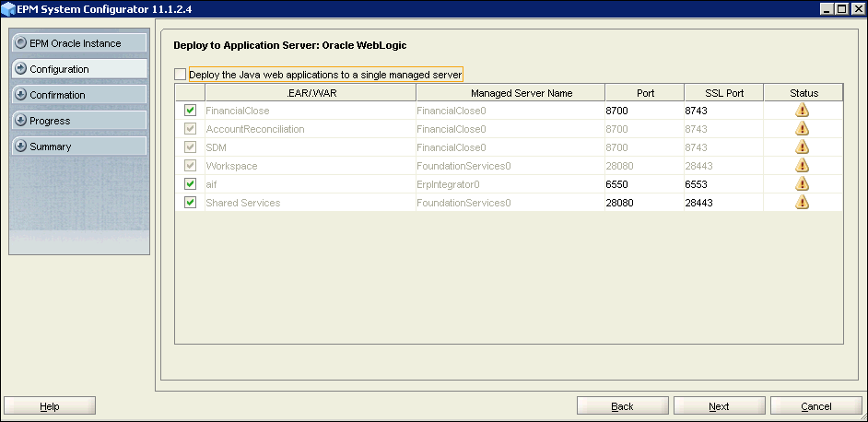Click the aif row warning status icon

802,183
